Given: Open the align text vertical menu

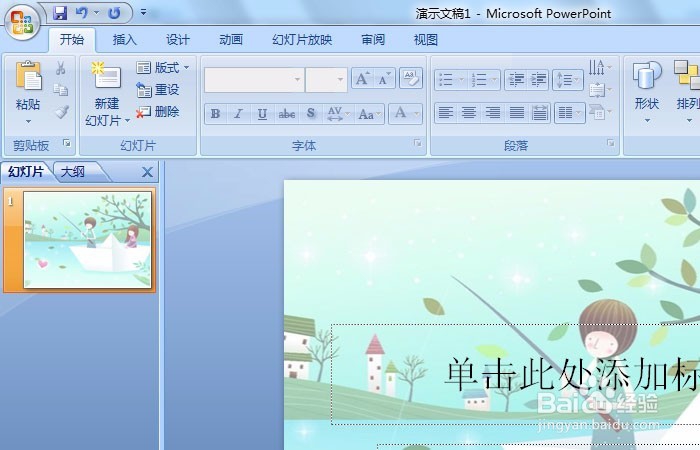Looking at the screenshot, I should pos(600,90).
